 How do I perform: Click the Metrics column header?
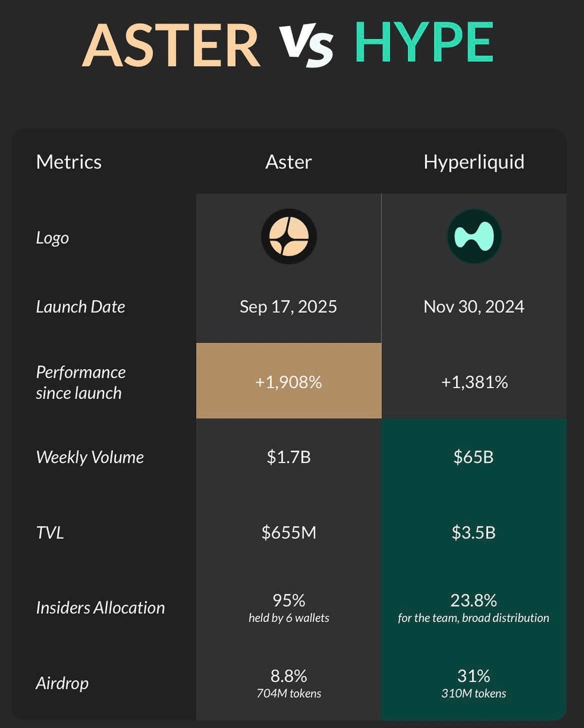(x=69, y=162)
